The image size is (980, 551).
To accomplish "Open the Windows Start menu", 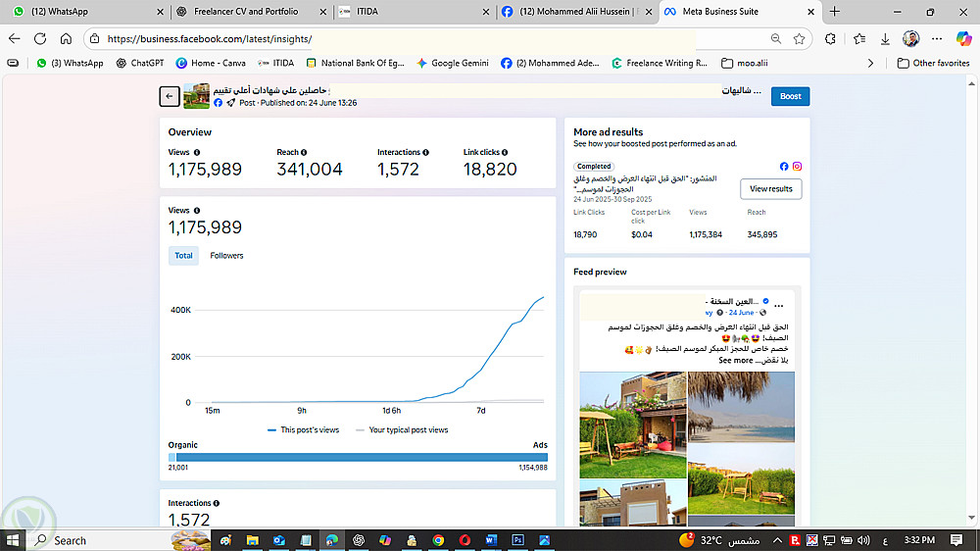I will click(13, 540).
